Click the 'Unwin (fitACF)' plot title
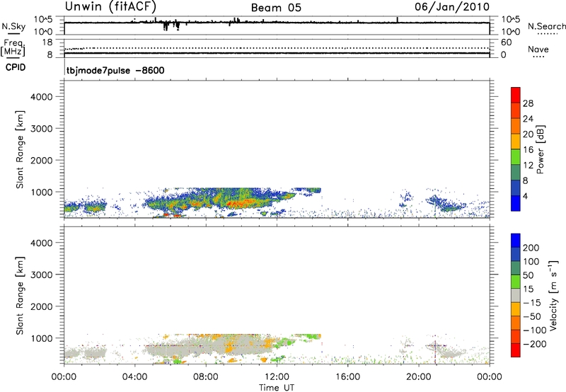The height and width of the screenshot is (392, 566). click(x=110, y=7)
